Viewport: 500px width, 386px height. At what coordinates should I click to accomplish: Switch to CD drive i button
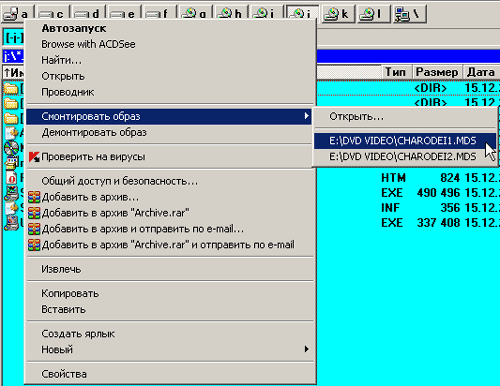pos(266,14)
